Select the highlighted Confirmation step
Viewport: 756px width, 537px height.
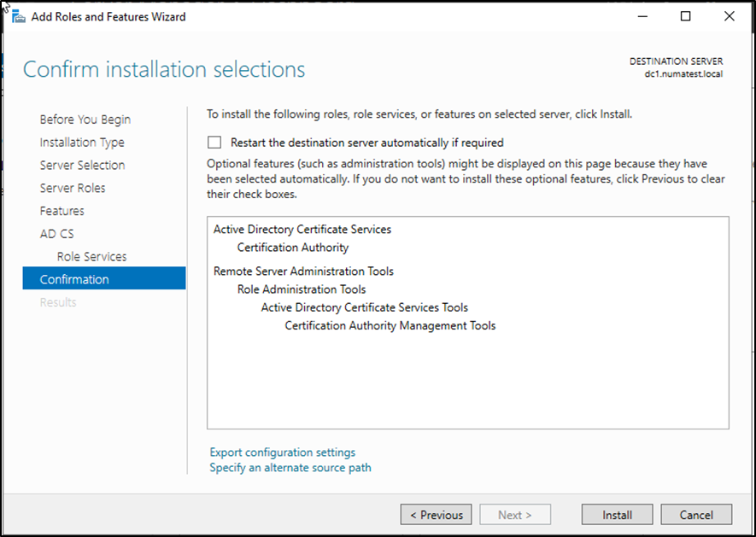coord(74,279)
